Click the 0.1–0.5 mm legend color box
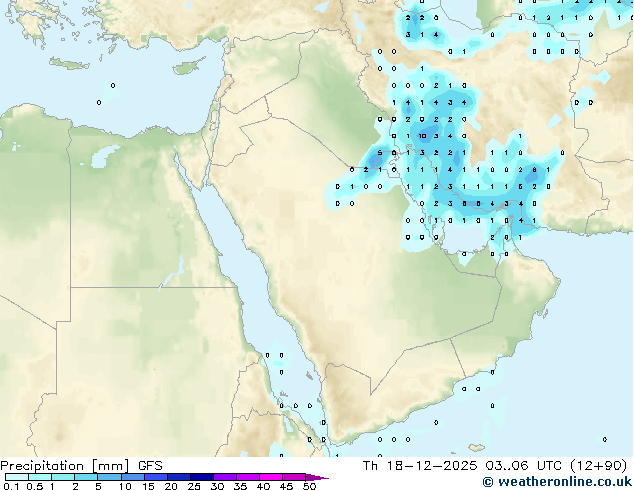Viewport: 634px width, 490px height. tap(17, 477)
